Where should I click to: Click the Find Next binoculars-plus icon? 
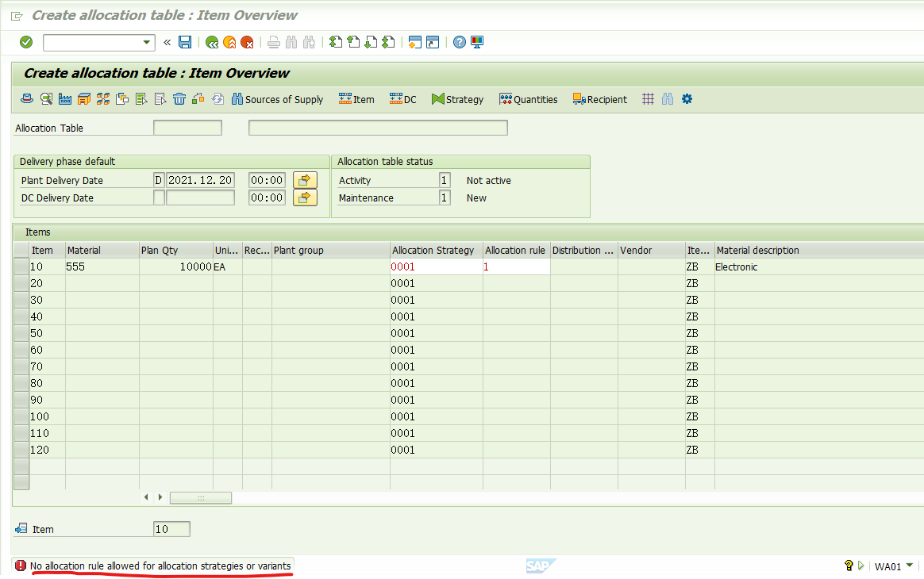[x=309, y=42]
